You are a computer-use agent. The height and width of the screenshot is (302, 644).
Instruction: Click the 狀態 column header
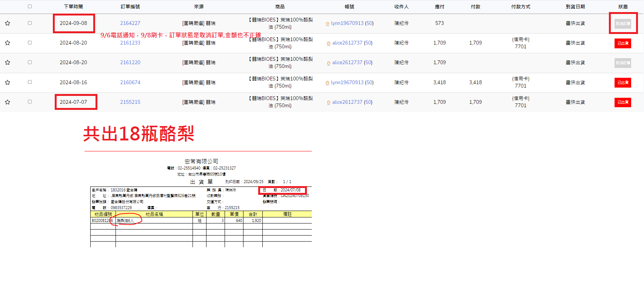coord(623,7)
